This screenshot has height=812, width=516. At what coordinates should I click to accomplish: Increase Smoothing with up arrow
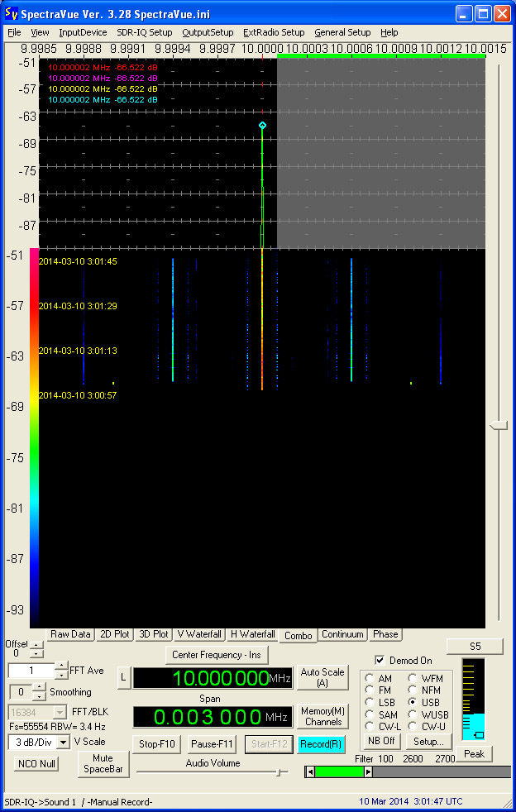[x=40, y=688]
